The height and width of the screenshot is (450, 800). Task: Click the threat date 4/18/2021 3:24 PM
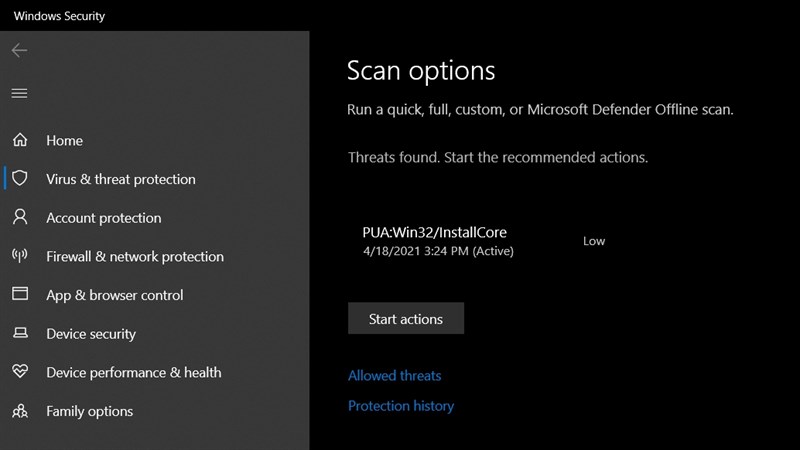click(x=416, y=251)
